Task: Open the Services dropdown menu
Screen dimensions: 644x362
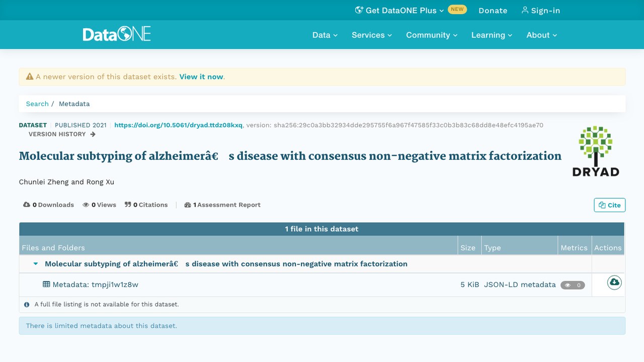Action: pyautogui.click(x=372, y=35)
